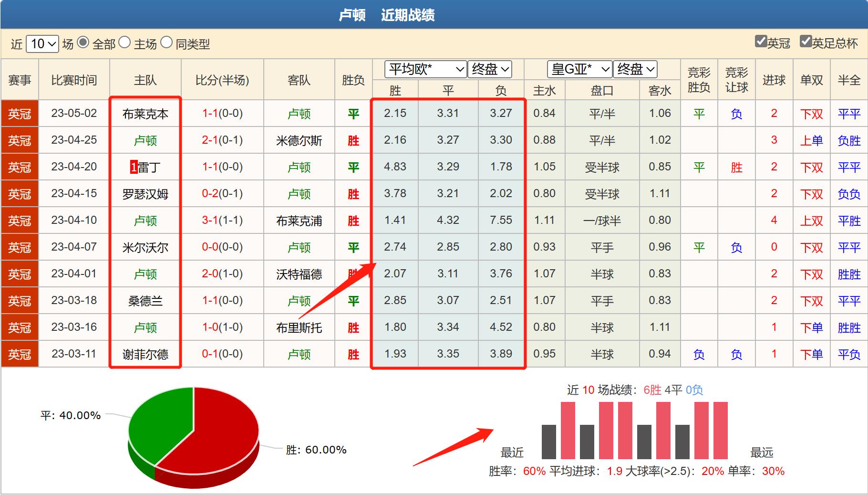Open the match count dropdown showing 10
This screenshot has height=495, width=868.
(42, 43)
